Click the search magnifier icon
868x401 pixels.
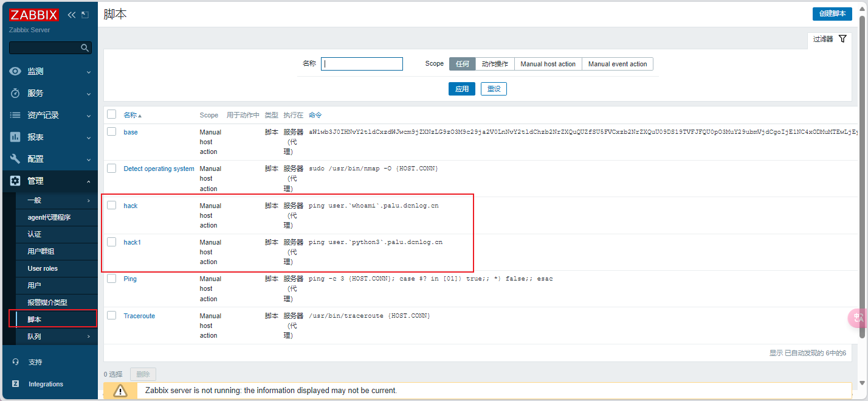coord(85,47)
